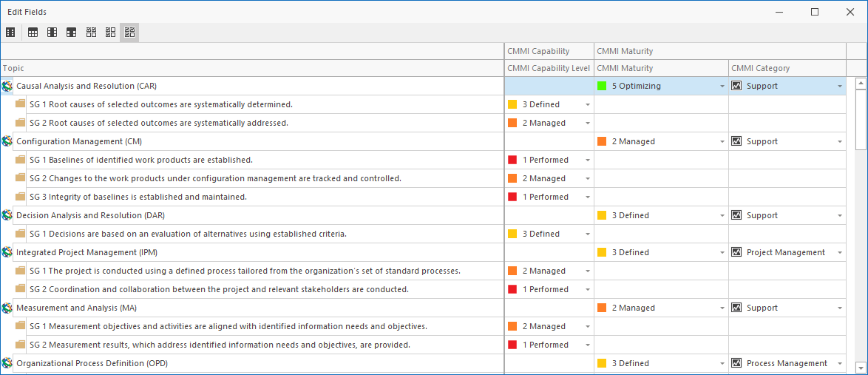Open category dropdown for Organizational Process Definition row

[840, 363]
